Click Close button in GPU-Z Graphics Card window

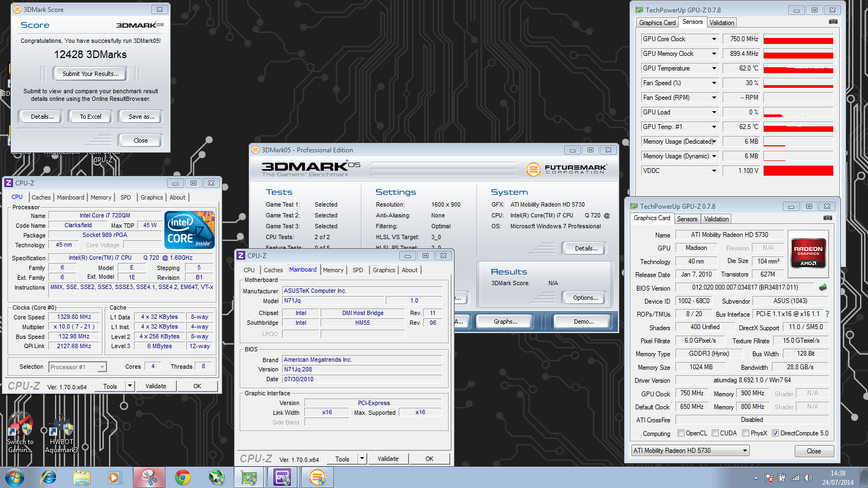(x=814, y=451)
